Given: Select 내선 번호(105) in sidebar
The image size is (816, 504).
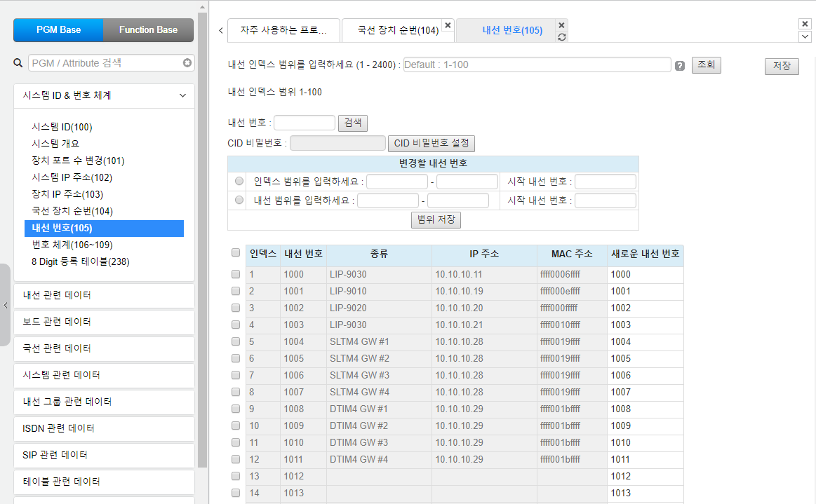Looking at the screenshot, I should (x=104, y=229).
